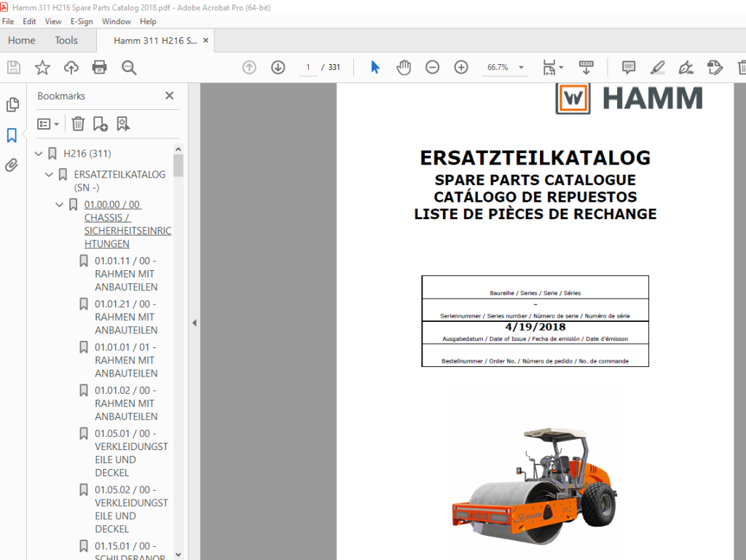Choose the Selection arrow tool
This screenshot has height=560, width=746.
coord(375,68)
